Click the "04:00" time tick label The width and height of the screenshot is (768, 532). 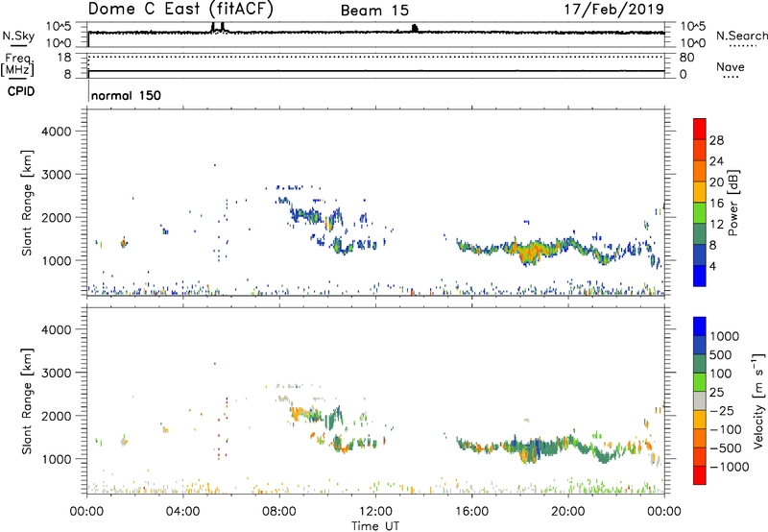(182, 512)
